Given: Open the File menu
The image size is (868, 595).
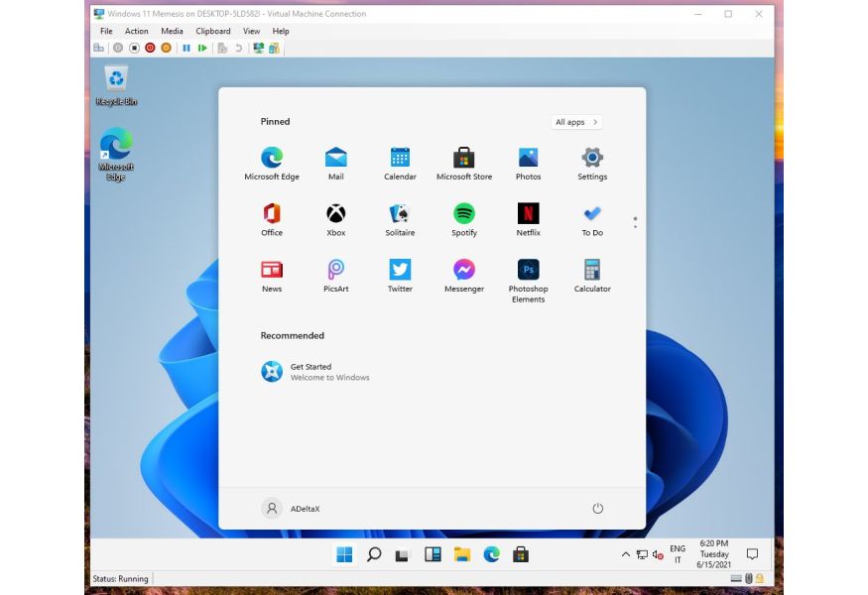Looking at the screenshot, I should tap(106, 31).
